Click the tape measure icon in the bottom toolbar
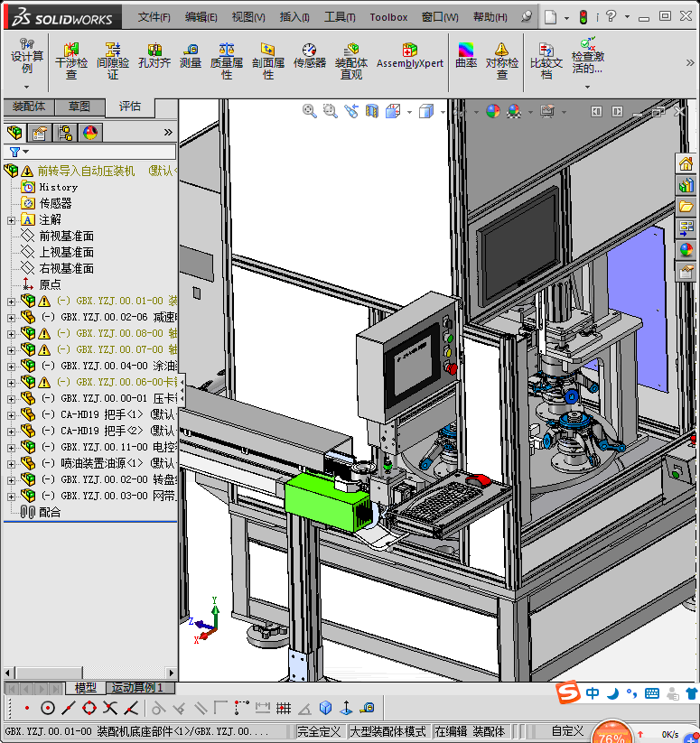The image size is (700, 743). coord(367,708)
